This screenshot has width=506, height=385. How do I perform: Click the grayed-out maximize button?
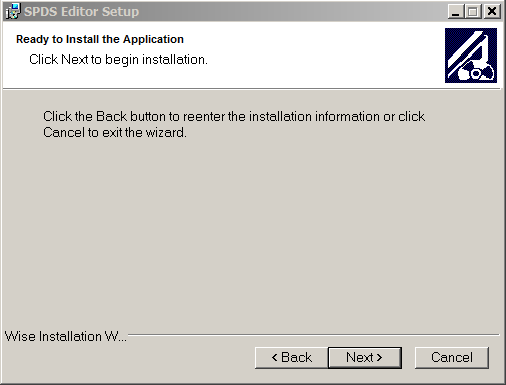point(473,12)
